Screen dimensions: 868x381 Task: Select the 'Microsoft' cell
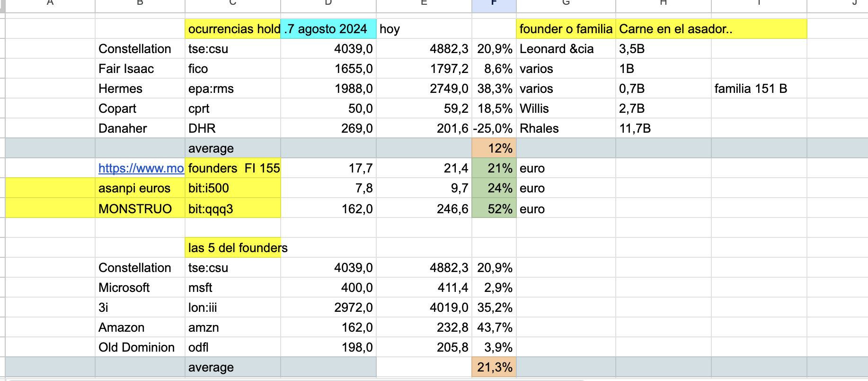click(x=140, y=288)
